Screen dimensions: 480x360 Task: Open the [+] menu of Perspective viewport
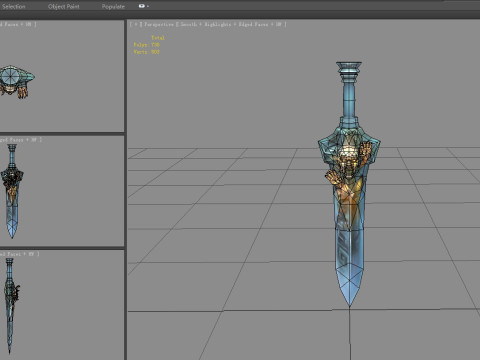click(136, 24)
